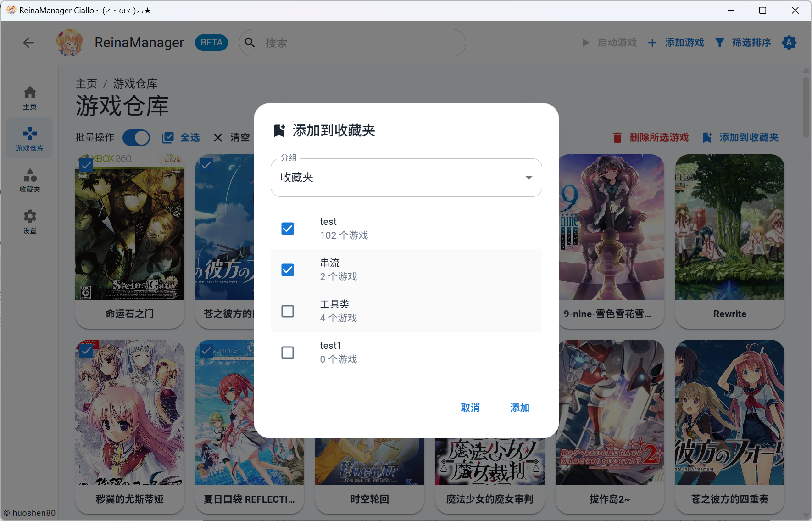The height and width of the screenshot is (521, 812).
Task: Click 筛选排序 in top bar
Action: click(x=751, y=43)
